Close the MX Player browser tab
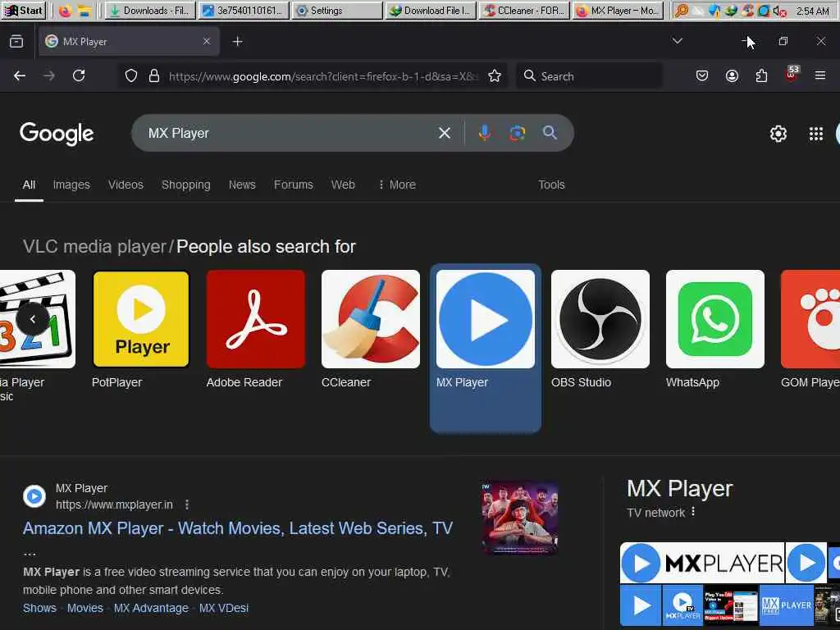This screenshot has height=630, width=840. click(207, 41)
